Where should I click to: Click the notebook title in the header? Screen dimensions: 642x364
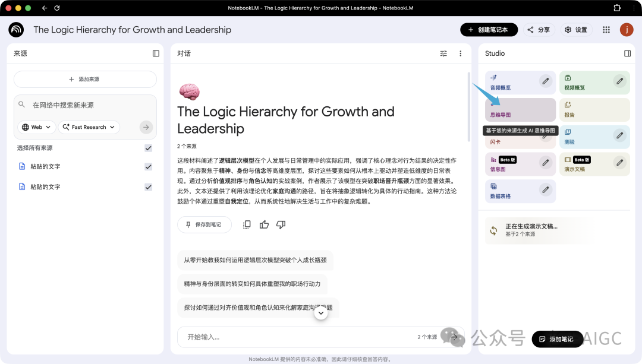pyautogui.click(x=132, y=30)
